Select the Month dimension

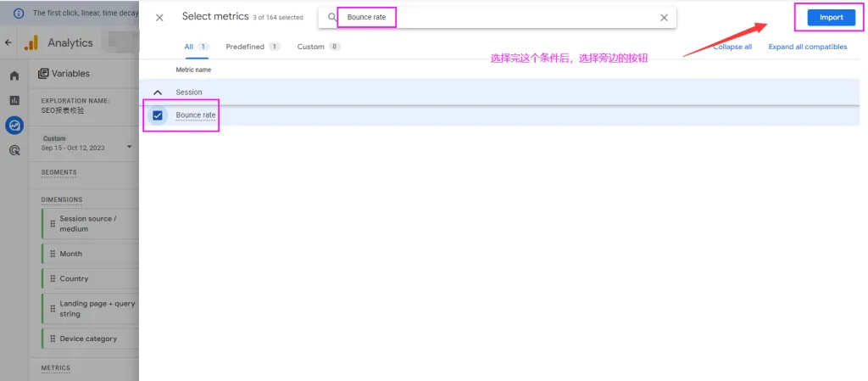point(90,254)
